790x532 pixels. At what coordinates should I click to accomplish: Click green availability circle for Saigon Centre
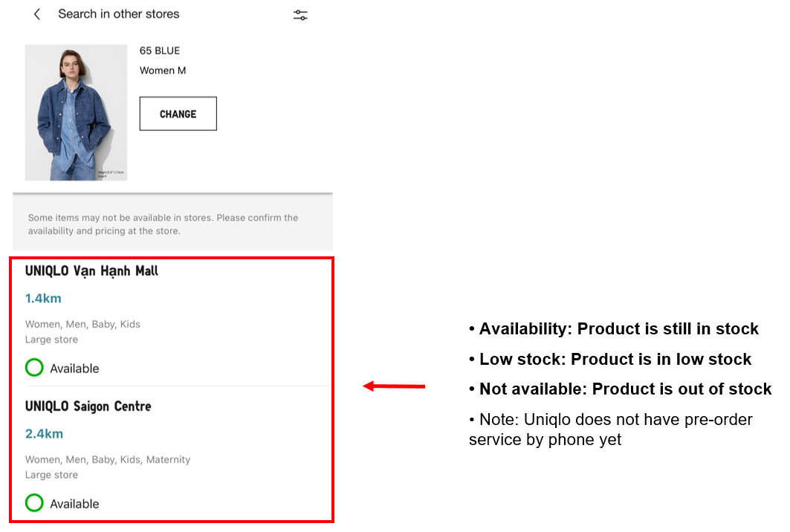coord(34,503)
